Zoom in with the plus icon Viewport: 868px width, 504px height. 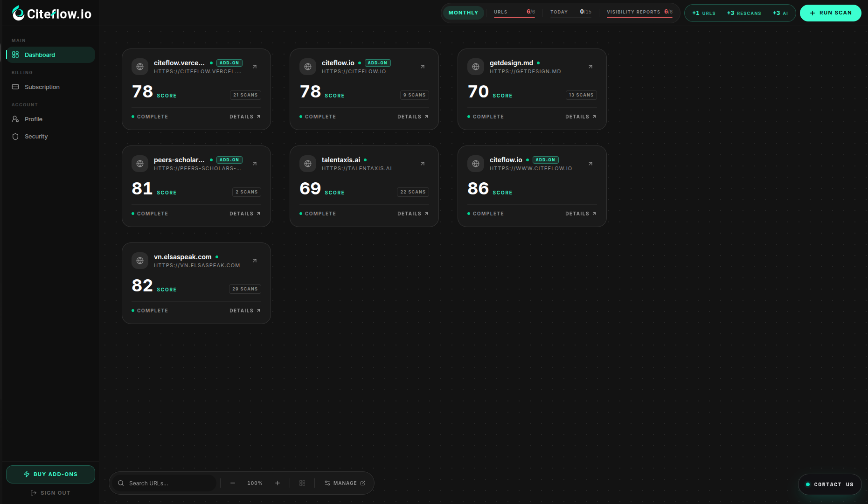pos(278,483)
